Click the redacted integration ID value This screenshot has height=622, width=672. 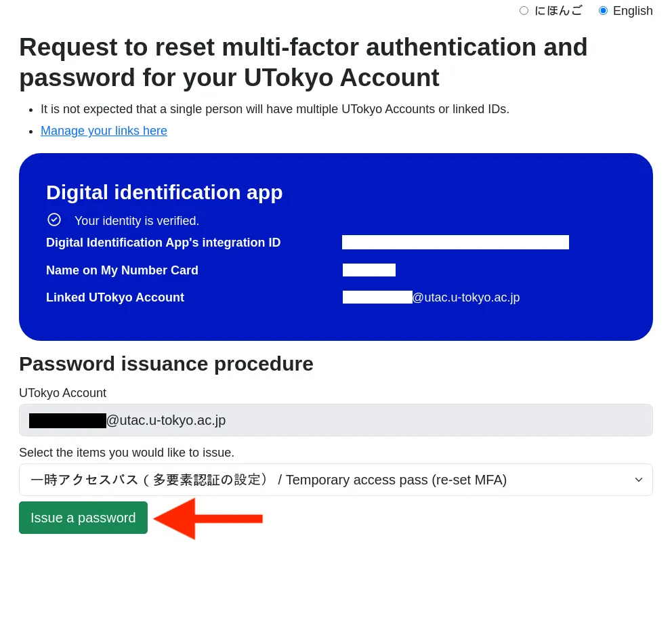pyautogui.click(x=455, y=242)
